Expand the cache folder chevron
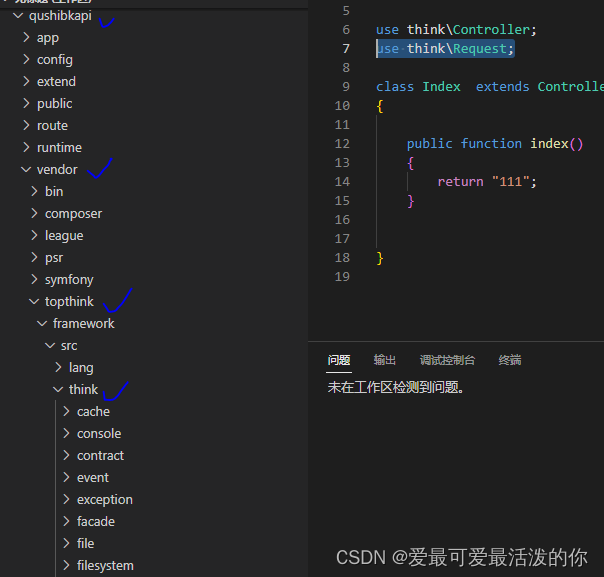 point(67,411)
